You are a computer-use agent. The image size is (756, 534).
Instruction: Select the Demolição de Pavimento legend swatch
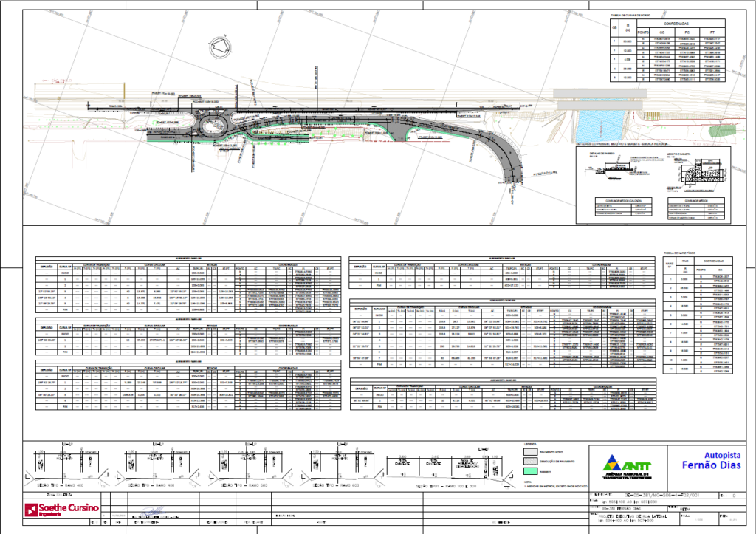click(530, 462)
